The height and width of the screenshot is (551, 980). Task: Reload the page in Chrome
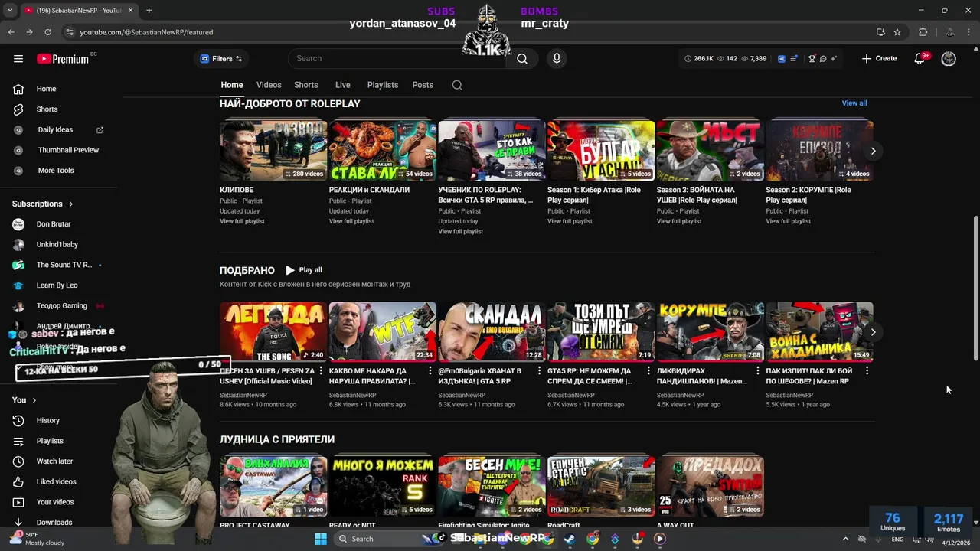point(47,32)
